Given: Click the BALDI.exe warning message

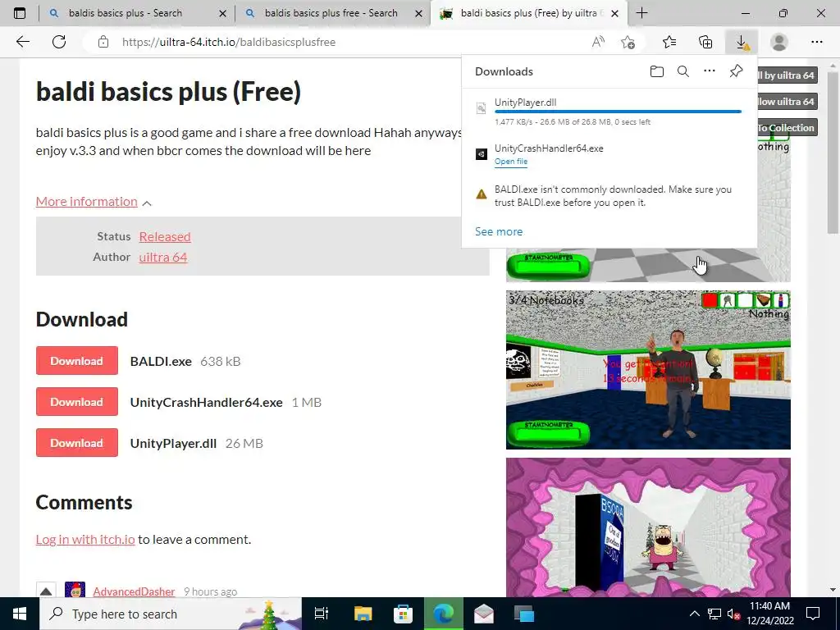Looking at the screenshot, I should tap(613, 196).
